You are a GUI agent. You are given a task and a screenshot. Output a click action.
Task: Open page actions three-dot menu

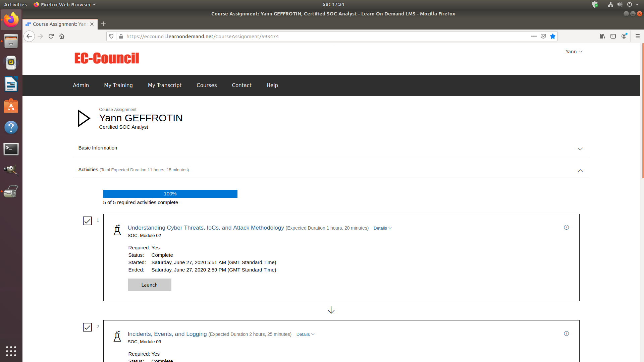click(x=534, y=36)
